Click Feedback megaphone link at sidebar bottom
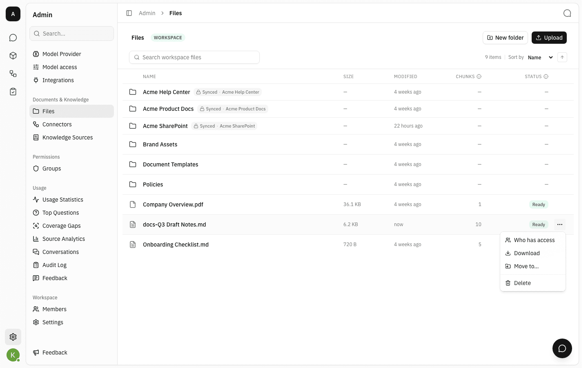 click(x=71, y=352)
